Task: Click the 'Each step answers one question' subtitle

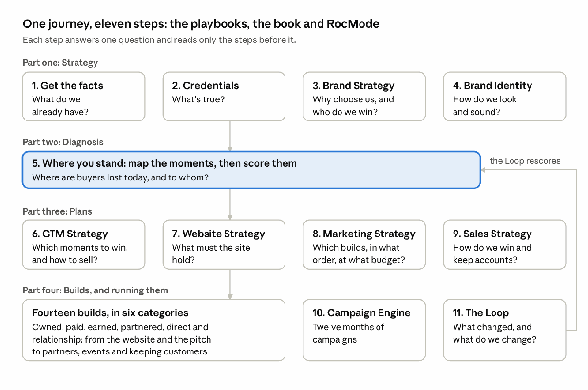Action: coord(159,40)
